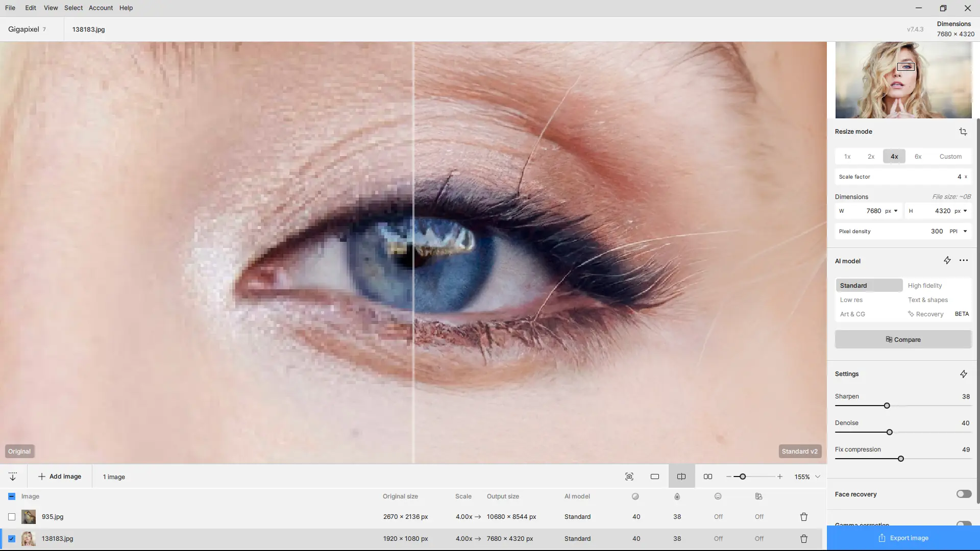Viewport: 980px width, 551px height.
Task: Switch to side-by-side view mode
Action: pyautogui.click(x=707, y=477)
